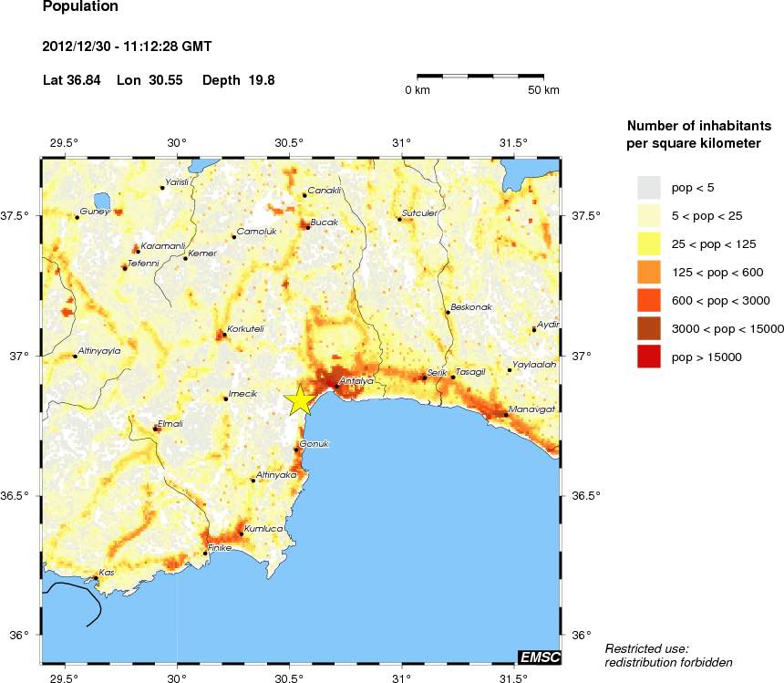Click the Manavgat city marker dot
This screenshot has width=784, height=683.
point(506,415)
